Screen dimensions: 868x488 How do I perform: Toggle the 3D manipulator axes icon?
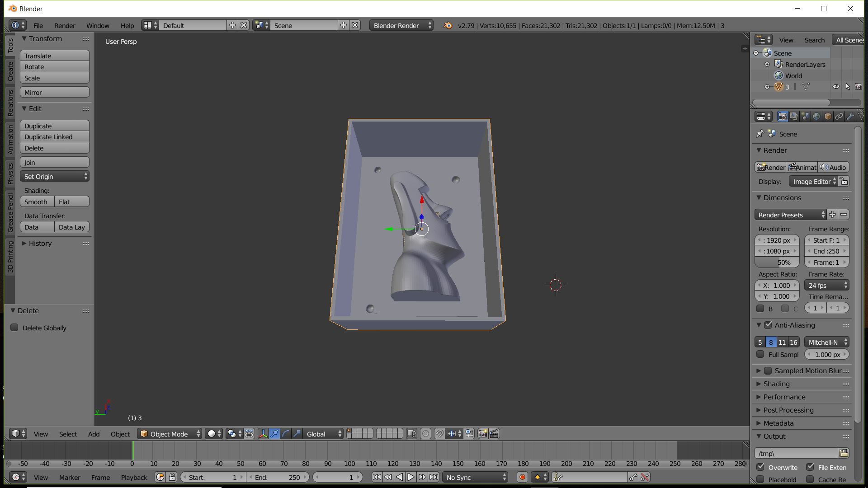pos(263,434)
